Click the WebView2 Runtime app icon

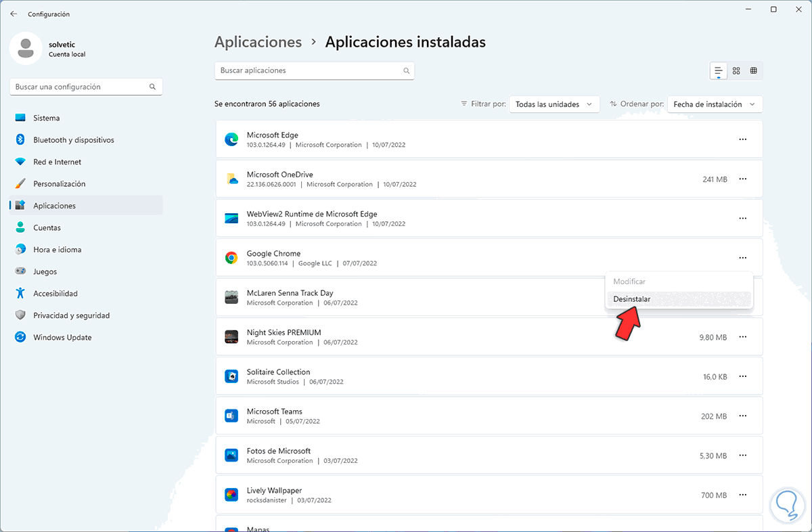(x=231, y=218)
